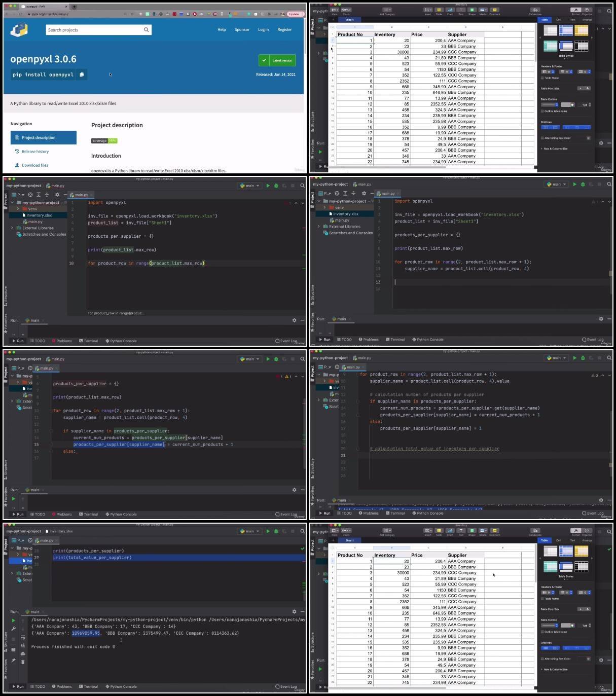This screenshot has width=616, height=696.
Task: Open the Arrange tab in the last Numbers frame sidebar
Action: click(x=587, y=540)
